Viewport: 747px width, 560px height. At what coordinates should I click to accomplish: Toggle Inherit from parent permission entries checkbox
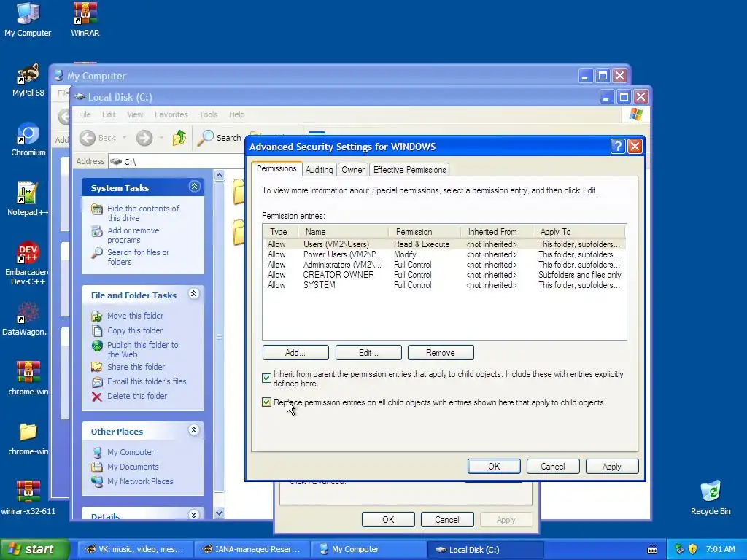pyautogui.click(x=266, y=378)
